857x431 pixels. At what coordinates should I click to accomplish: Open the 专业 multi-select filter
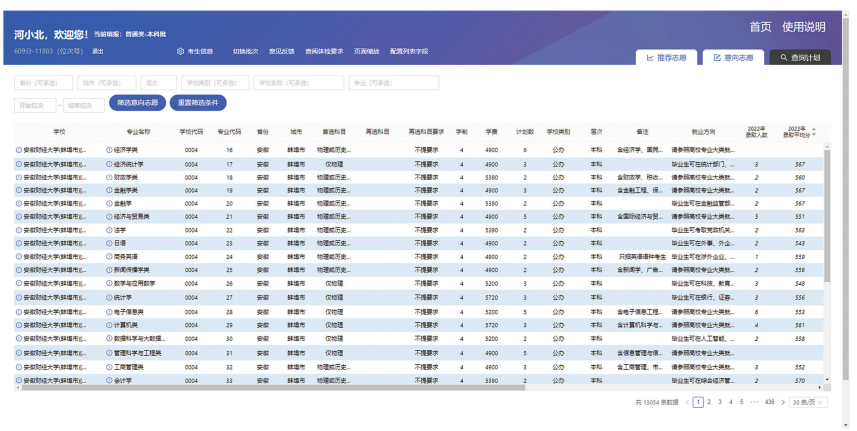click(394, 83)
